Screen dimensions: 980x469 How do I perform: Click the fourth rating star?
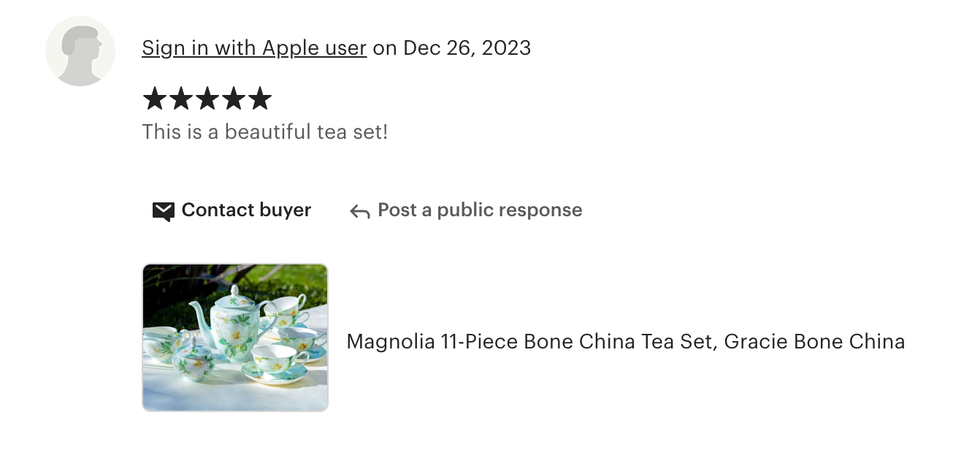[234, 99]
